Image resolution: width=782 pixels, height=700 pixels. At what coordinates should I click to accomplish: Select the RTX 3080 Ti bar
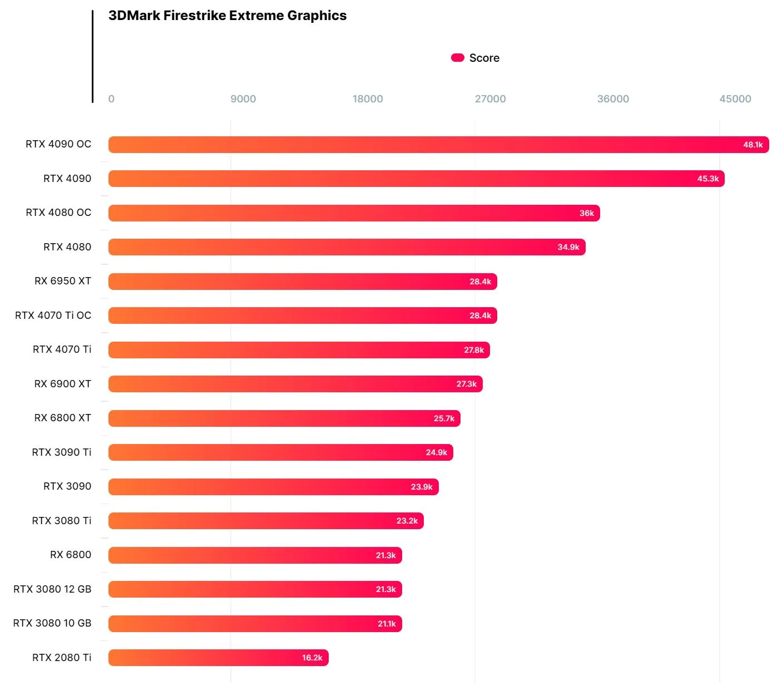click(266, 521)
